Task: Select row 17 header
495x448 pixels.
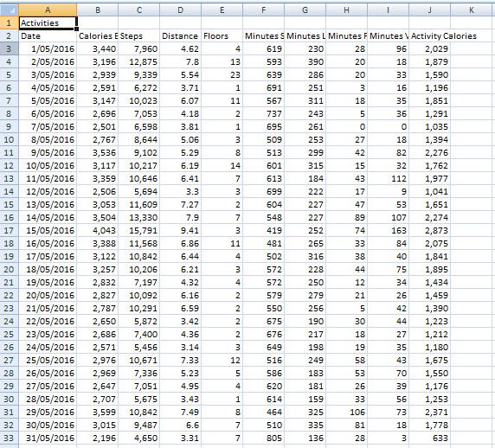Action: pyautogui.click(x=10, y=230)
